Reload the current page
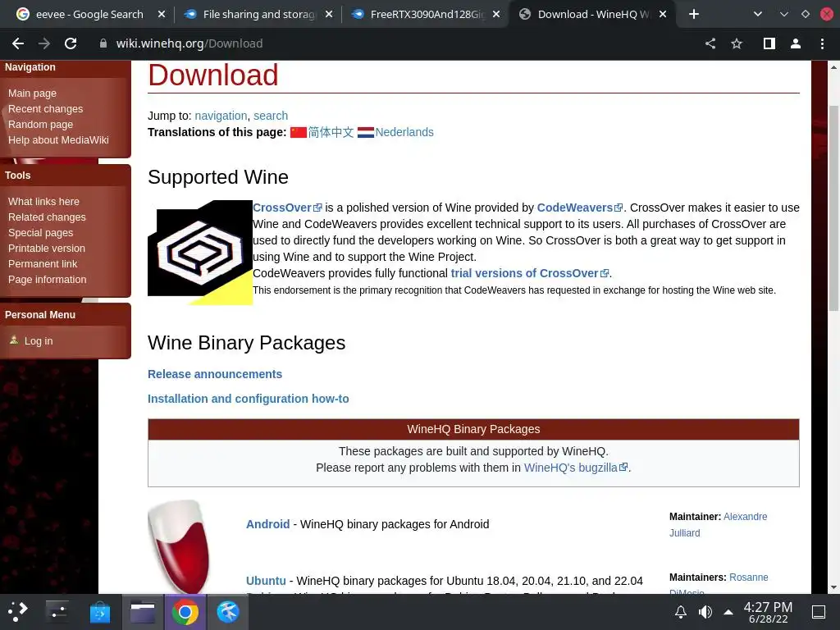 [x=71, y=44]
